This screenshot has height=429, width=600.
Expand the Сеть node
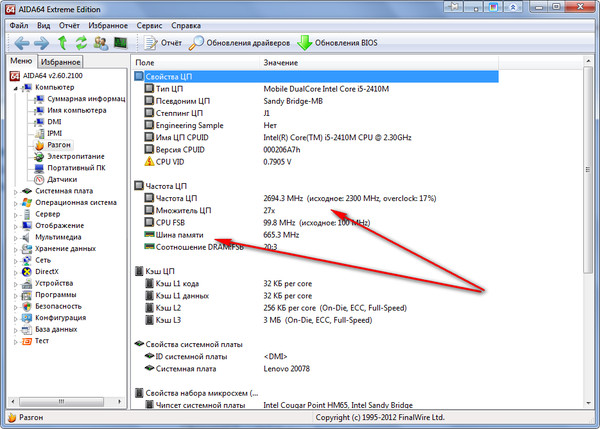pos(16,261)
